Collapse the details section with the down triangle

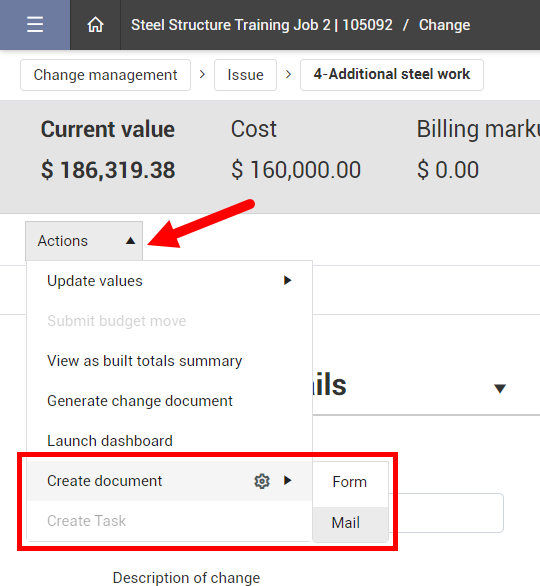tap(500, 389)
